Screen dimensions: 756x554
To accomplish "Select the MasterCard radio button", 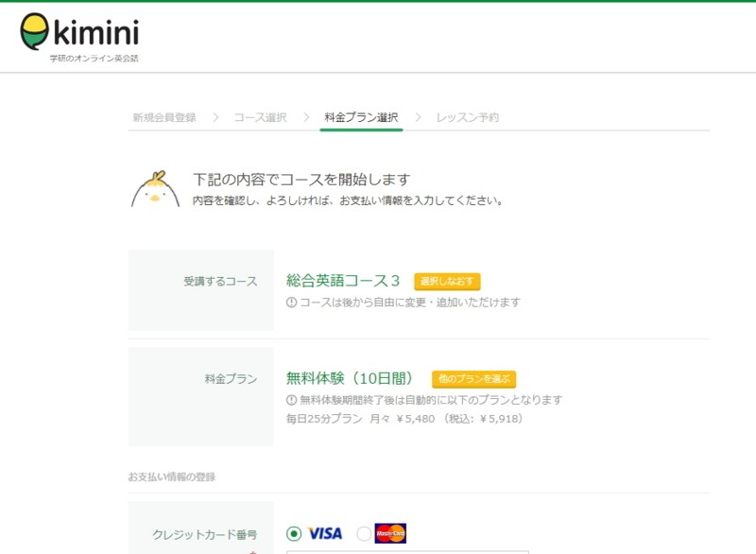I will [x=364, y=534].
